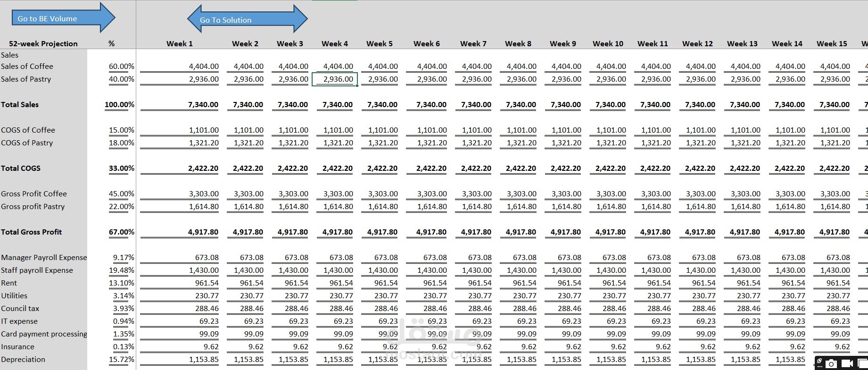Screen dimensions: 868x370
Task: Select the Sales label cell
Action: click(x=9, y=55)
